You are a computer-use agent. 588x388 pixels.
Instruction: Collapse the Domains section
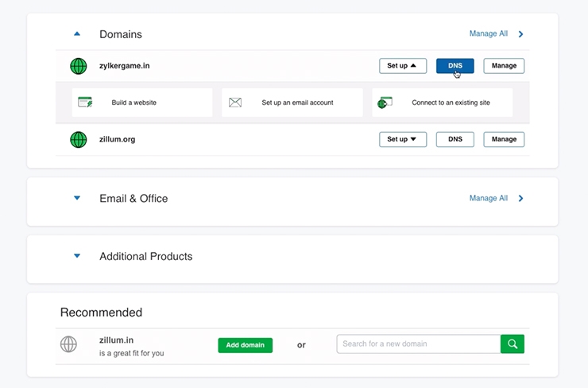(x=77, y=34)
